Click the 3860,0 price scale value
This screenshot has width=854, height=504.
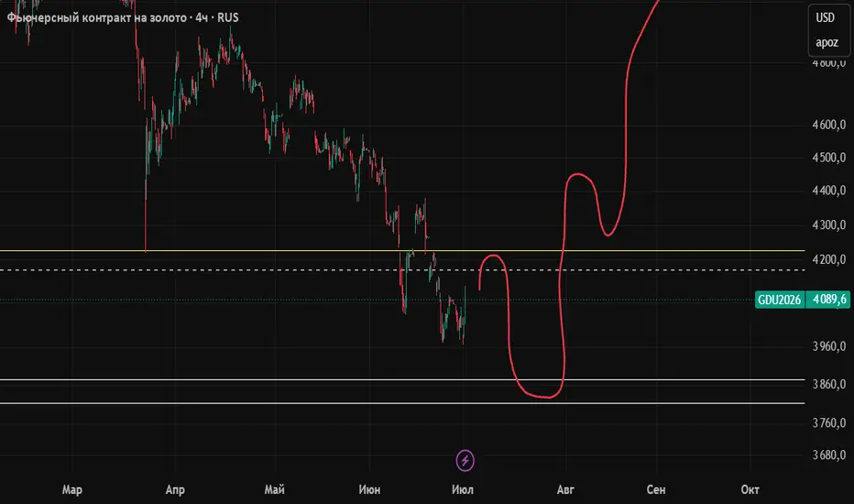click(829, 385)
